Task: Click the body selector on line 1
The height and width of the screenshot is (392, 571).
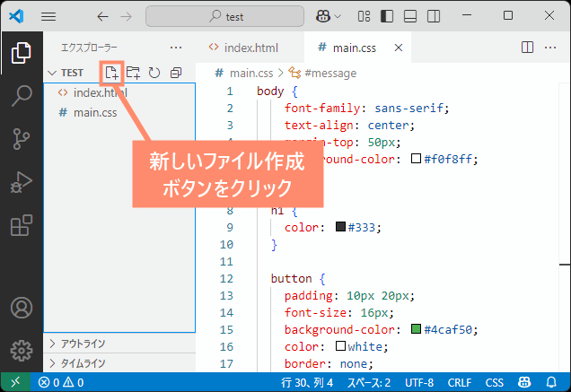Action: pos(270,91)
